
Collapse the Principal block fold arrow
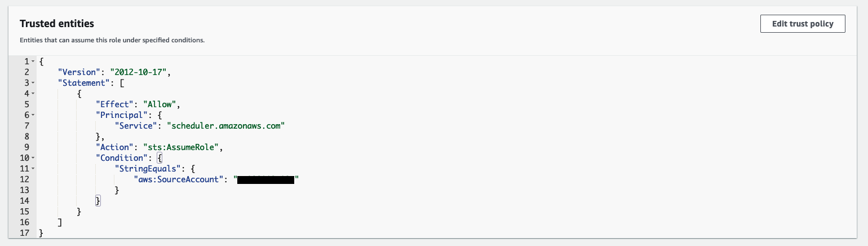[34, 115]
